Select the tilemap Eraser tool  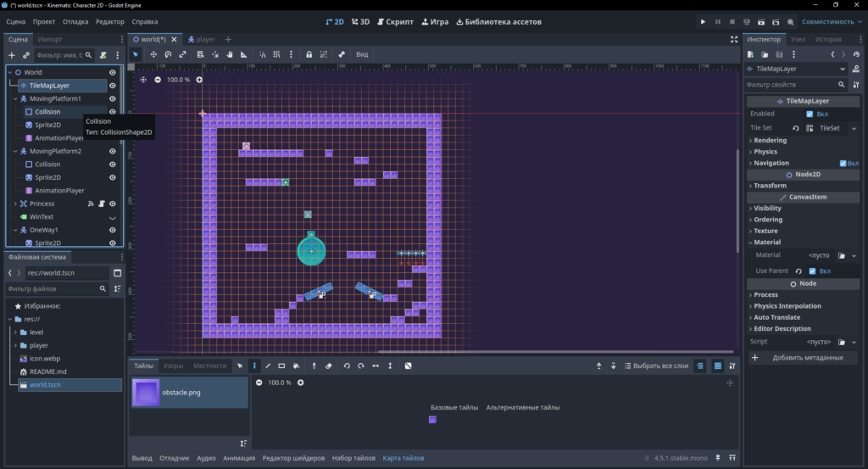tap(328, 366)
